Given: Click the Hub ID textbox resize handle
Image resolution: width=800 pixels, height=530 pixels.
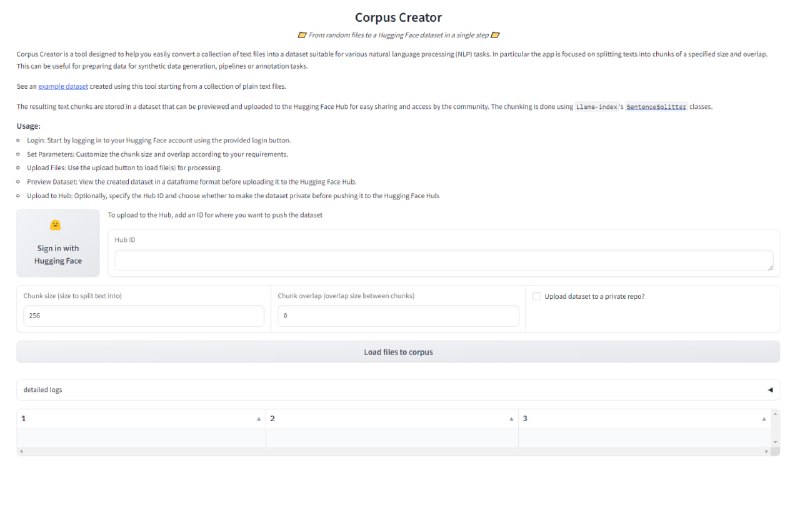Looking at the screenshot, I should (770, 267).
